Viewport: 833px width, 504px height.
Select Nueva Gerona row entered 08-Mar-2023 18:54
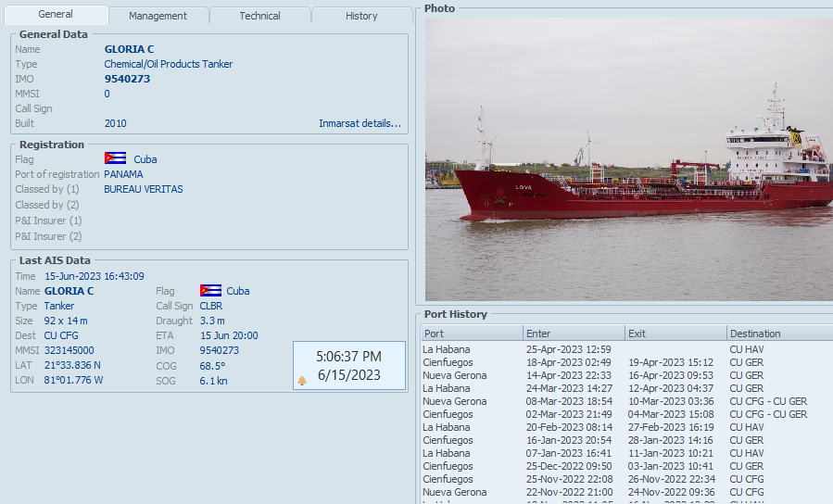[x=627, y=401]
